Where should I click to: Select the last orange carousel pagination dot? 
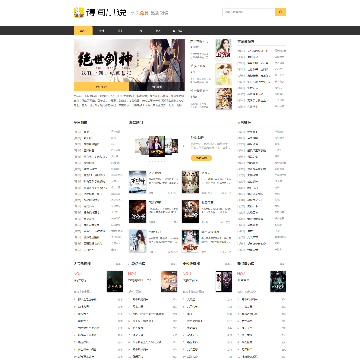(x=164, y=161)
